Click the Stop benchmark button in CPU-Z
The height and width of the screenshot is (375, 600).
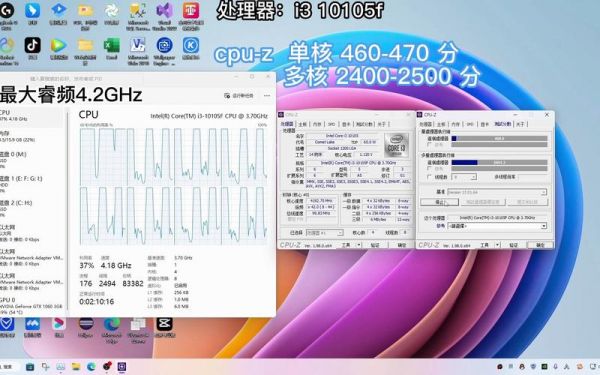[x=439, y=202]
